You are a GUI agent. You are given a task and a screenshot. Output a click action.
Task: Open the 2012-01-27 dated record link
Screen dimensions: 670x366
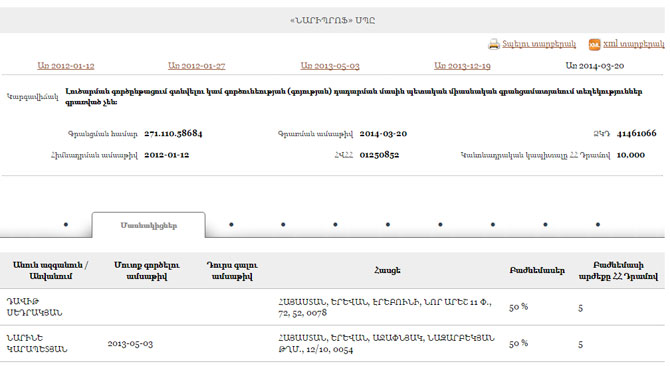click(x=197, y=66)
